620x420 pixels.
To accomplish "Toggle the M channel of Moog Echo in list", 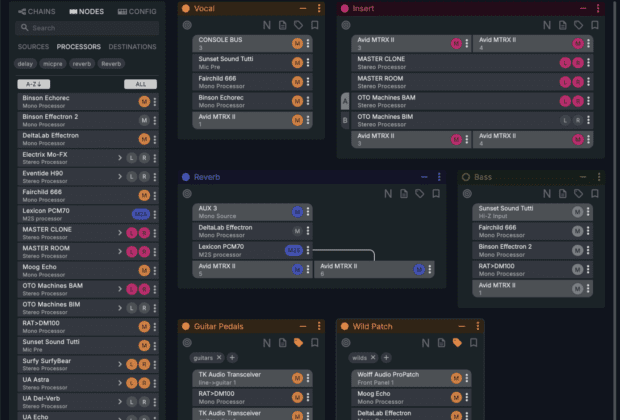I will (144, 271).
